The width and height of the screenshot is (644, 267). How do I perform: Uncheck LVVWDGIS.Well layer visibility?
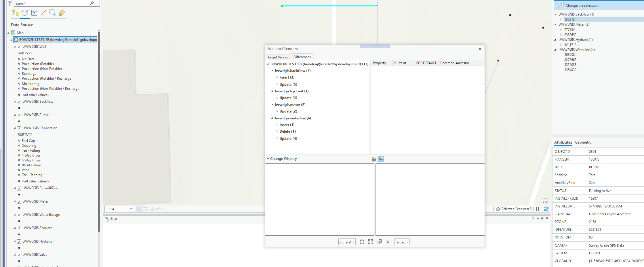[x=19, y=47]
